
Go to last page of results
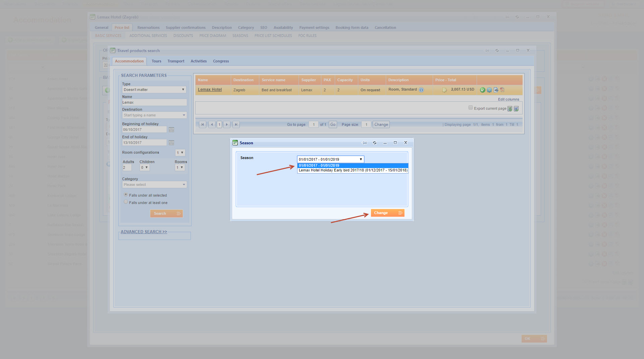236,124
